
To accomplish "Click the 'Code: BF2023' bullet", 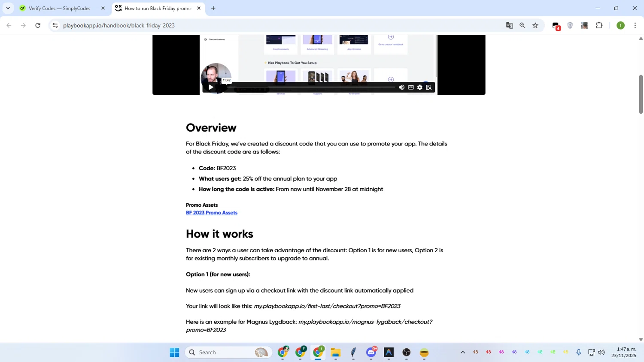I will tap(217, 168).
